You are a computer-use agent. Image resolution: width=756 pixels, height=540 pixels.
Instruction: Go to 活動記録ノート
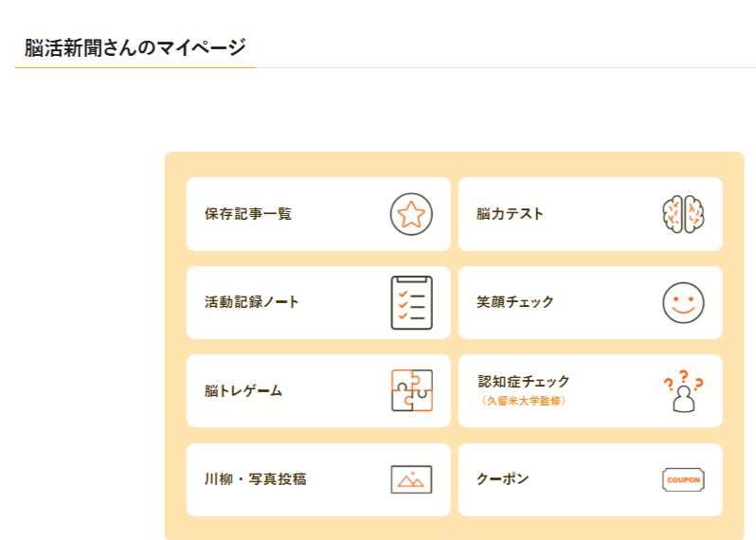point(252,302)
